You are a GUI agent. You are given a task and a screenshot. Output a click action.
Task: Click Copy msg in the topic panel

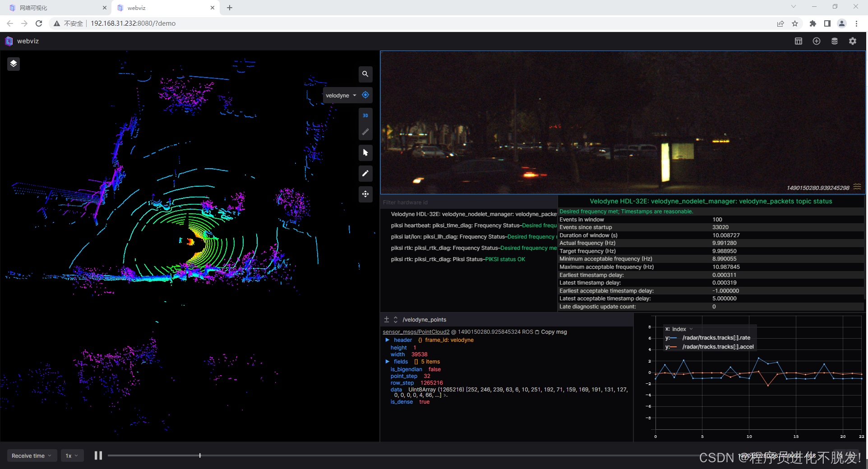point(553,331)
